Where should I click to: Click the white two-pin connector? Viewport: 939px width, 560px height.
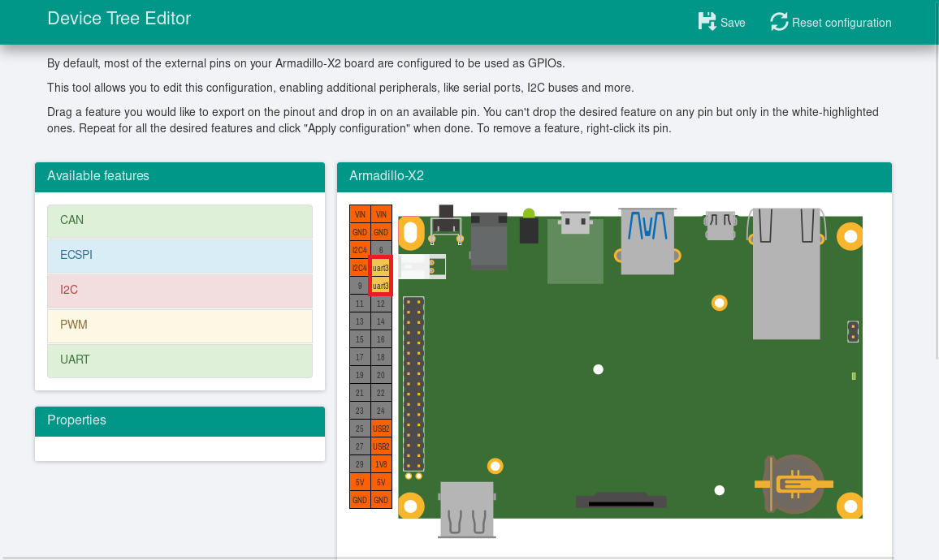click(x=422, y=266)
